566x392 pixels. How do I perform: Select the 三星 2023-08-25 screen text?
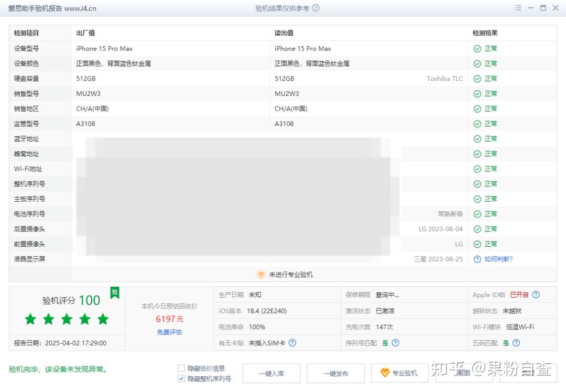point(438,259)
